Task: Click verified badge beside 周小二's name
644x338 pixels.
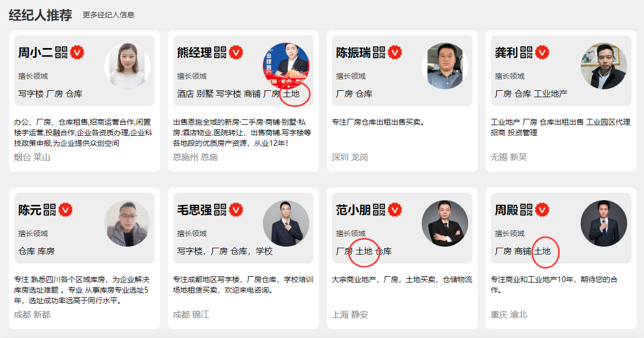Action: click(x=78, y=52)
